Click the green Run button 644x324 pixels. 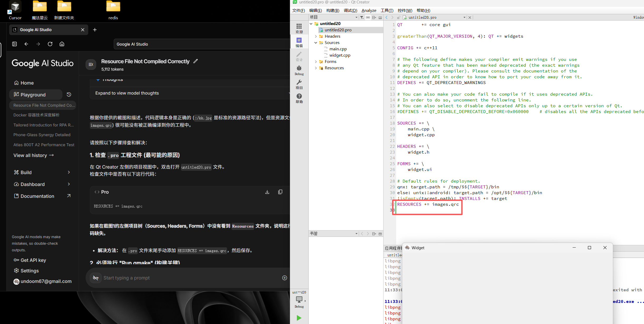pyautogui.click(x=299, y=318)
